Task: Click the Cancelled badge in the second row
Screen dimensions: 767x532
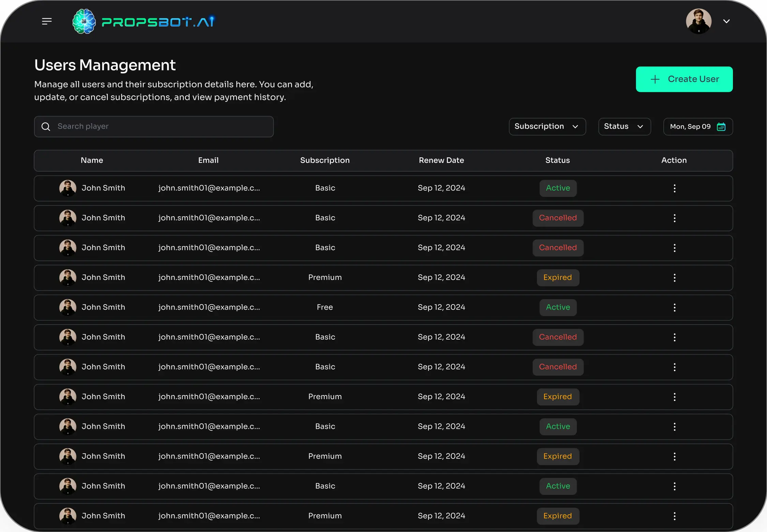Action: click(x=558, y=218)
